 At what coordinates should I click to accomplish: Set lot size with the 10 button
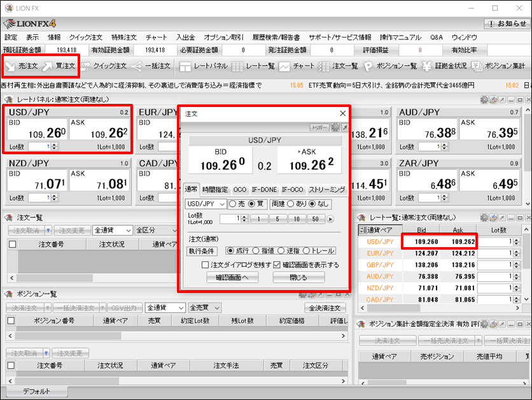coord(297,219)
